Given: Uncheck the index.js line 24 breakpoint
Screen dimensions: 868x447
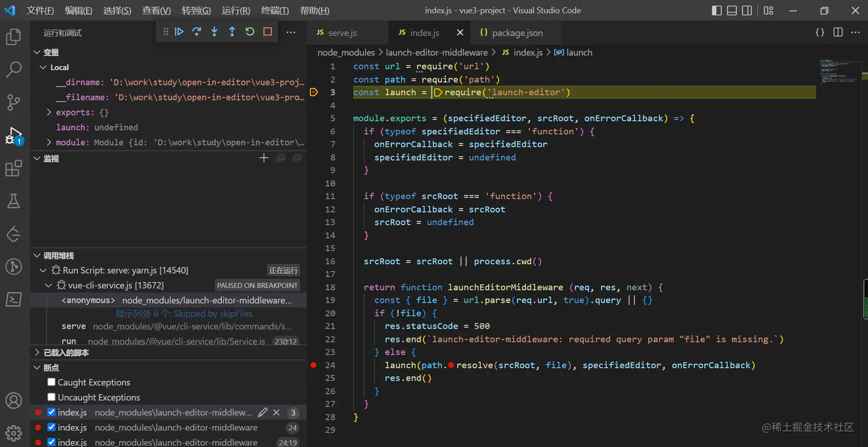Looking at the screenshot, I should point(52,427).
